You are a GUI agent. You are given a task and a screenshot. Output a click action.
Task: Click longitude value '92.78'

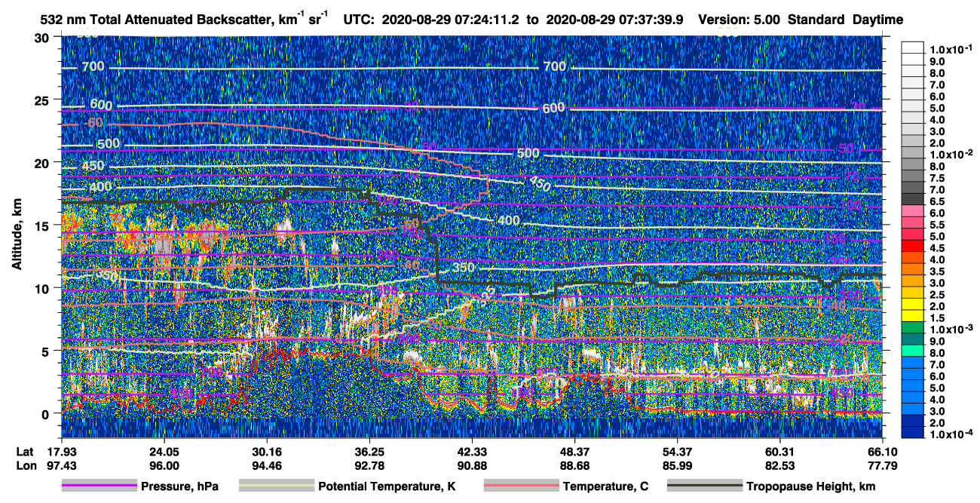coord(369,466)
